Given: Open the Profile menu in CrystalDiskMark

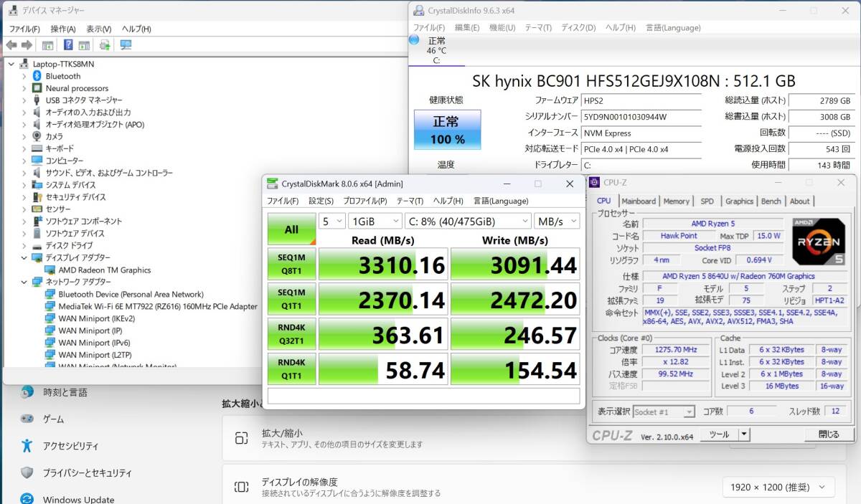Looking at the screenshot, I should click(x=364, y=201).
